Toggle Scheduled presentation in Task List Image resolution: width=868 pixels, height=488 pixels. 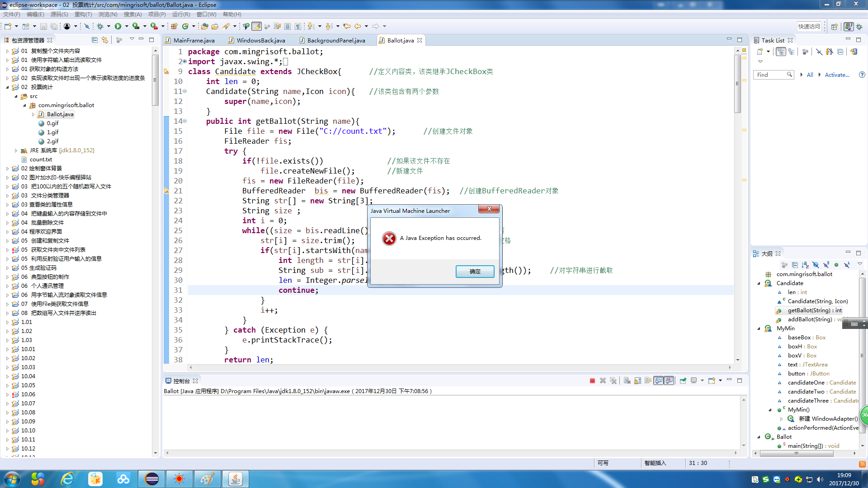pos(791,52)
